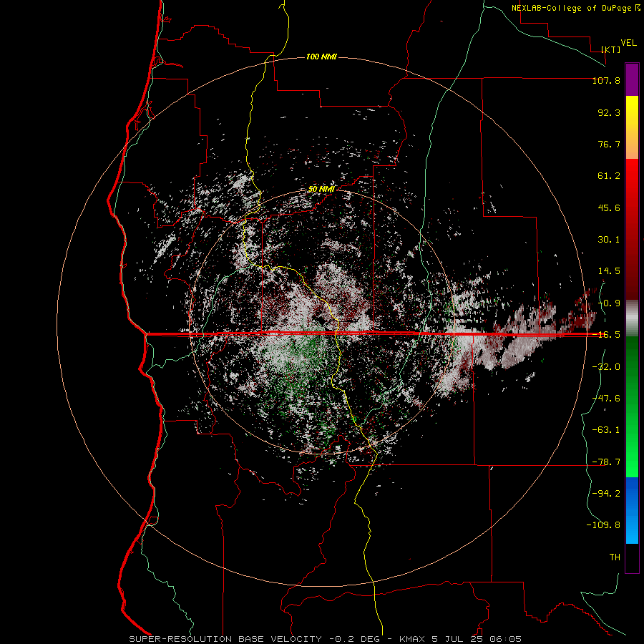
Task: Pick the blue segment of the color bar
Action: tap(632, 510)
